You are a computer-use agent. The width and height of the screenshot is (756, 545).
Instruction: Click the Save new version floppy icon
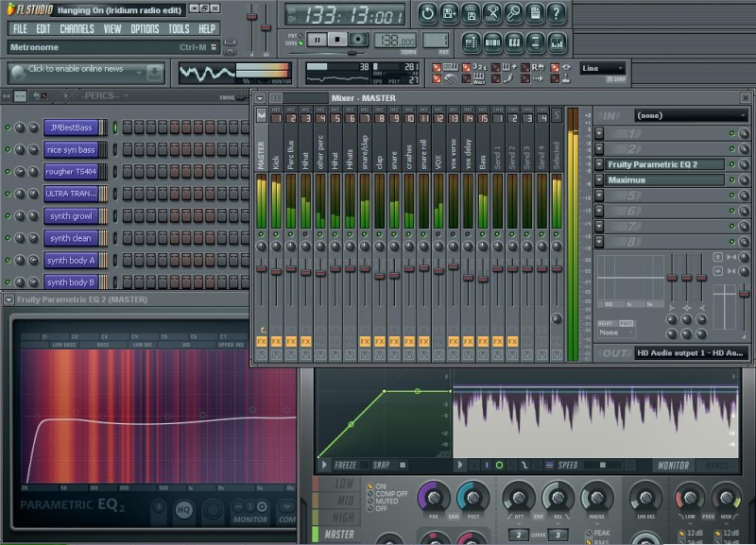[x=449, y=13]
